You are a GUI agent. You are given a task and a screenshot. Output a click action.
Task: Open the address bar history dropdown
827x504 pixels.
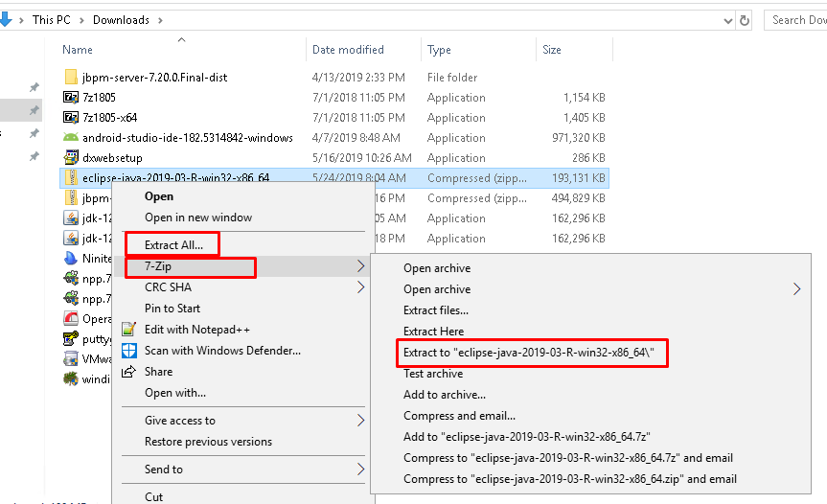tap(728, 20)
